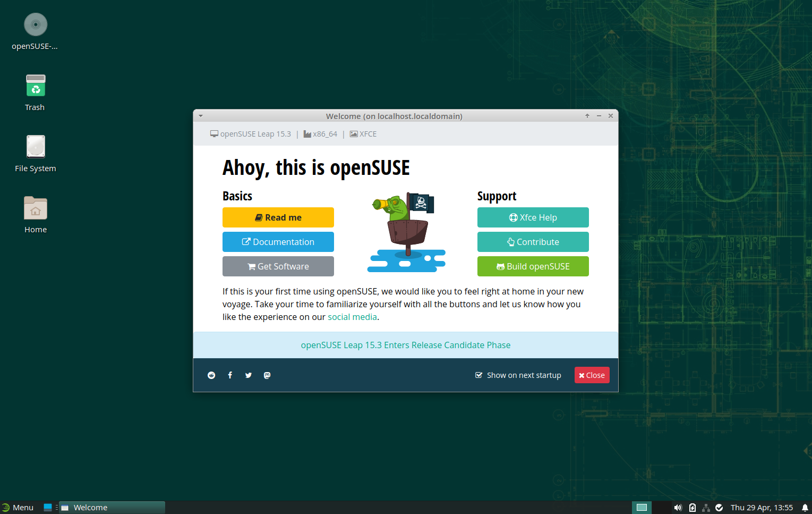
Task: Click the network connection tray icon
Action: tap(706, 508)
